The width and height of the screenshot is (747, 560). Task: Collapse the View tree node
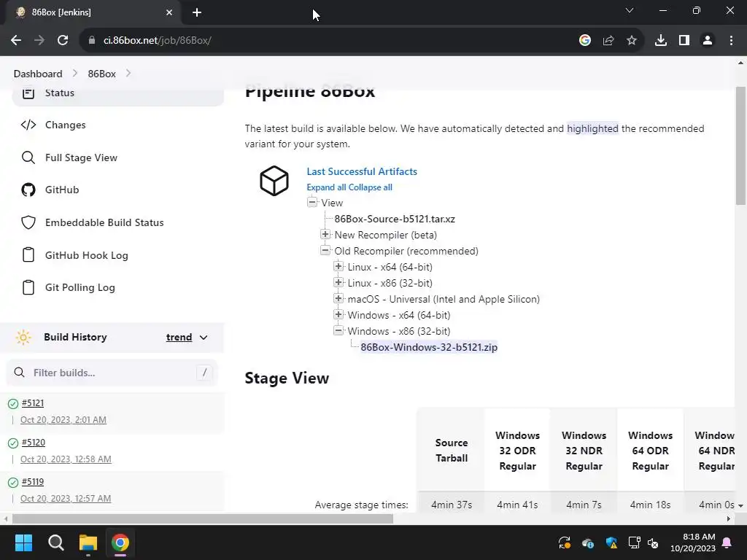click(312, 203)
